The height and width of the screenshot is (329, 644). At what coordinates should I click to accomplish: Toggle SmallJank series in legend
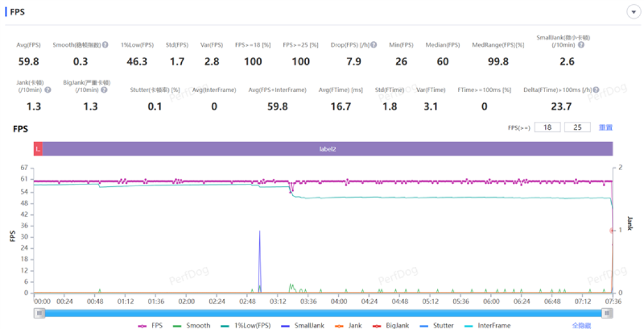303,325
